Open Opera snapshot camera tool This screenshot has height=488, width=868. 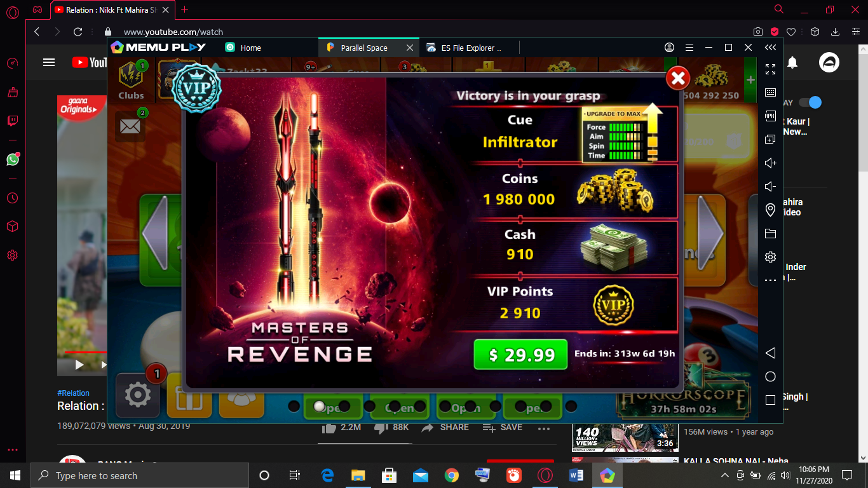pos(758,32)
